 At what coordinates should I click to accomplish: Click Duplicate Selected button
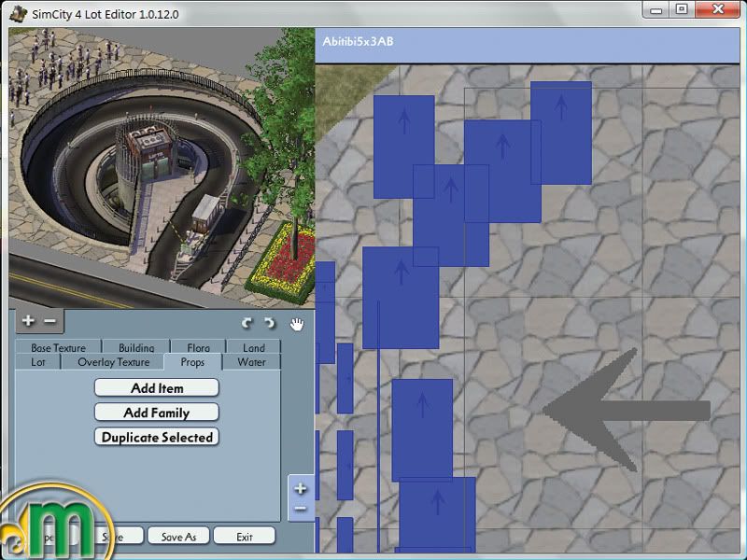point(157,437)
